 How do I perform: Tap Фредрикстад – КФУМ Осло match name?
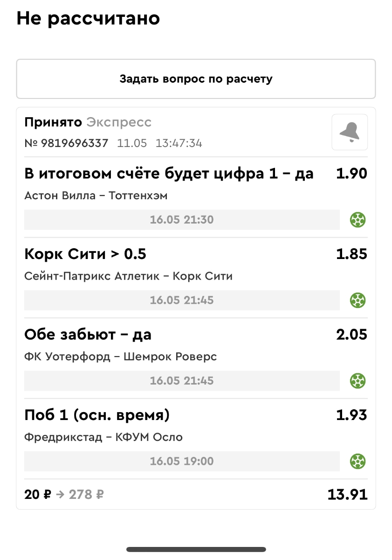tap(103, 437)
